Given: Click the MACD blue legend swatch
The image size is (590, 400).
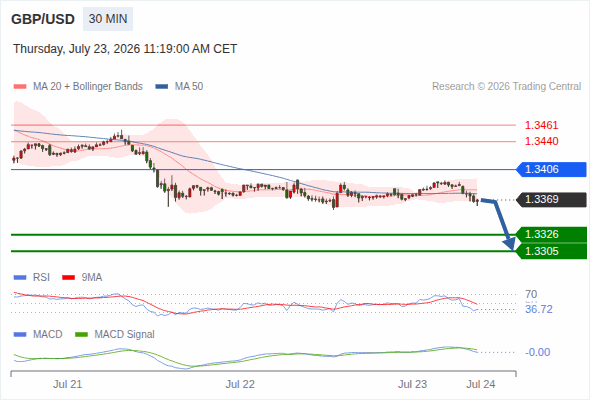Looking at the screenshot, I should click(x=20, y=335).
